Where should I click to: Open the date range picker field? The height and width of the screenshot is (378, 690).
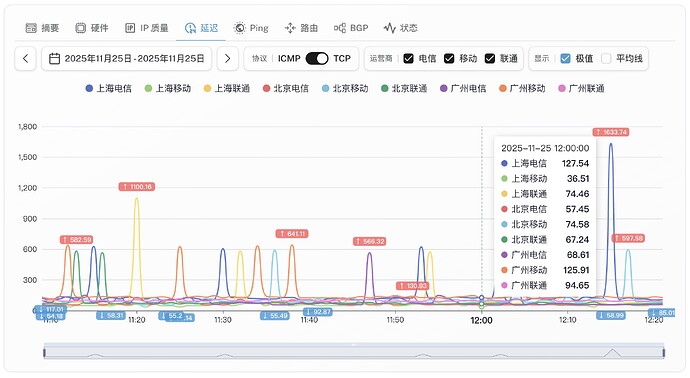[x=127, y=59]
